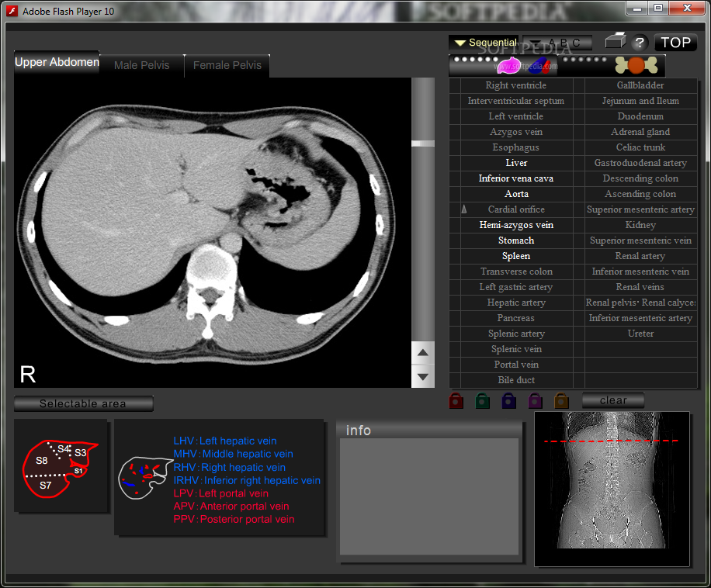Select Duodenum in the organ list

tap(640, 116)
